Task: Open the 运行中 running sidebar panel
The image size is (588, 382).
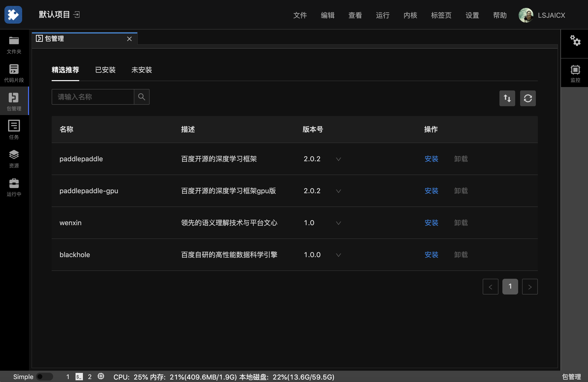Action: coord(14,187)
